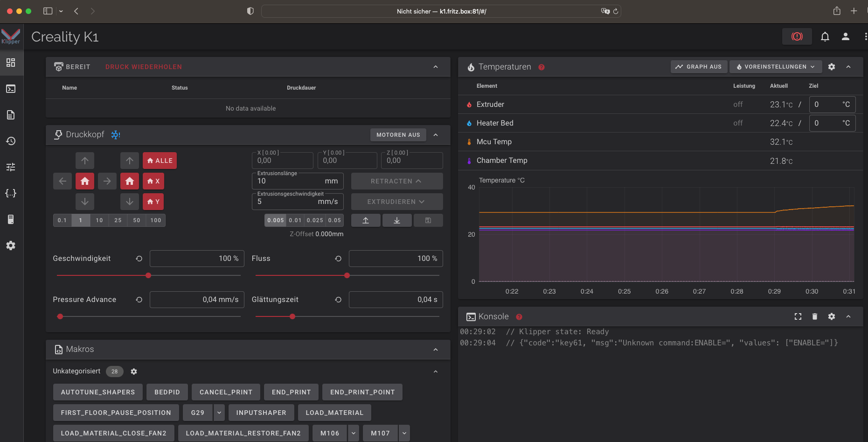This screenshot has width=868, height=442.
Task: Toggle graph with Graph Aus button
Action: pos(699,67)
